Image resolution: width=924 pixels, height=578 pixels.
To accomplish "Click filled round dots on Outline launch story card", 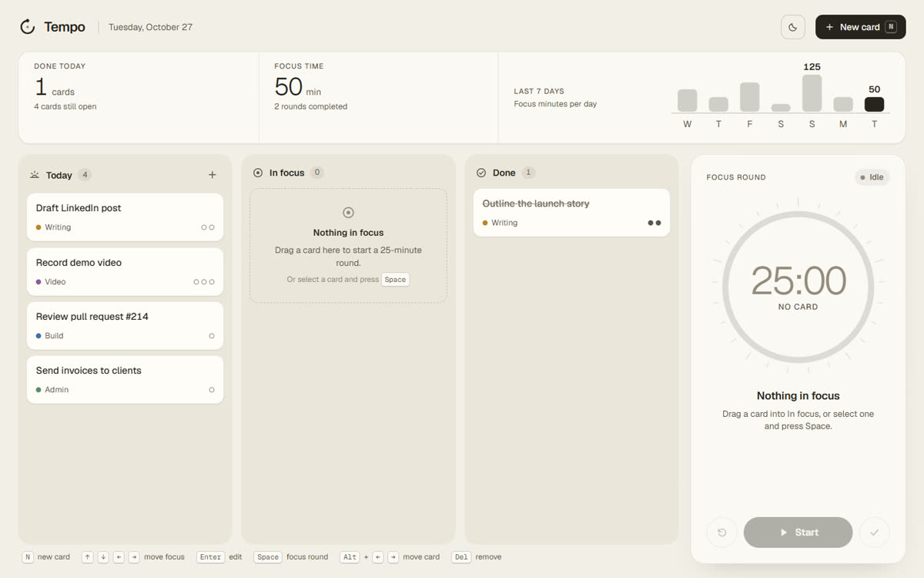I will pos(654,223).
